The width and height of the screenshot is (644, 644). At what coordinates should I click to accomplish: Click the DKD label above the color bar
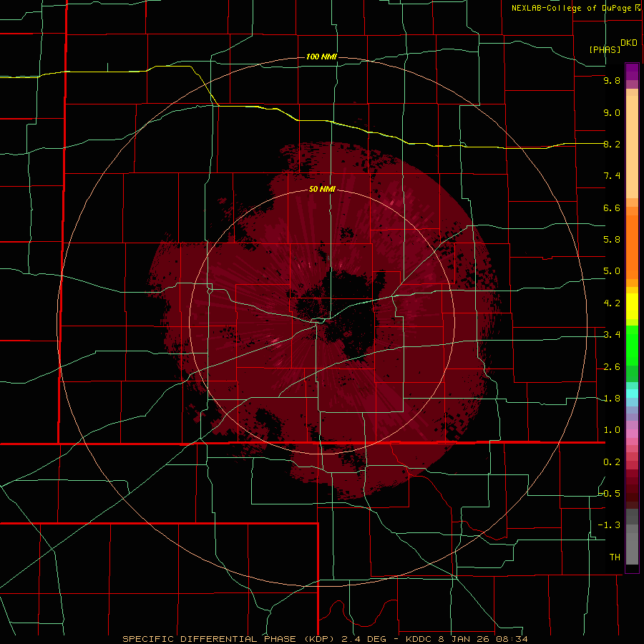pos(629,43)
